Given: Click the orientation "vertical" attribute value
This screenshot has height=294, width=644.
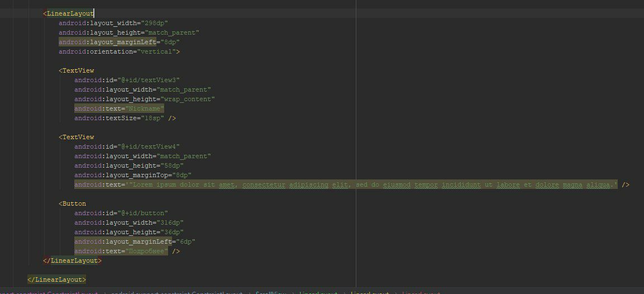Looking at the screenshot, I should [x=156, y=52].
